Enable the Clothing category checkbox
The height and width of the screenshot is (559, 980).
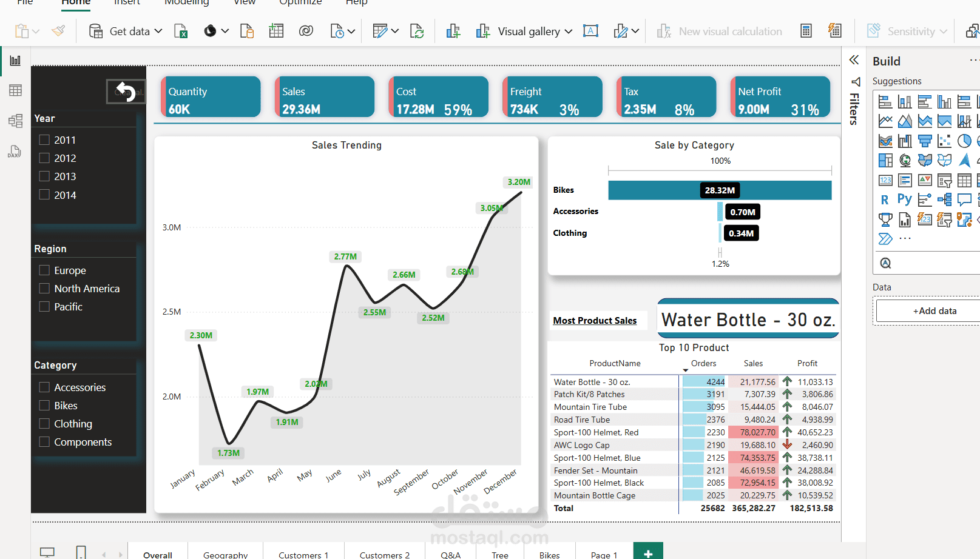tap(44, 423)
